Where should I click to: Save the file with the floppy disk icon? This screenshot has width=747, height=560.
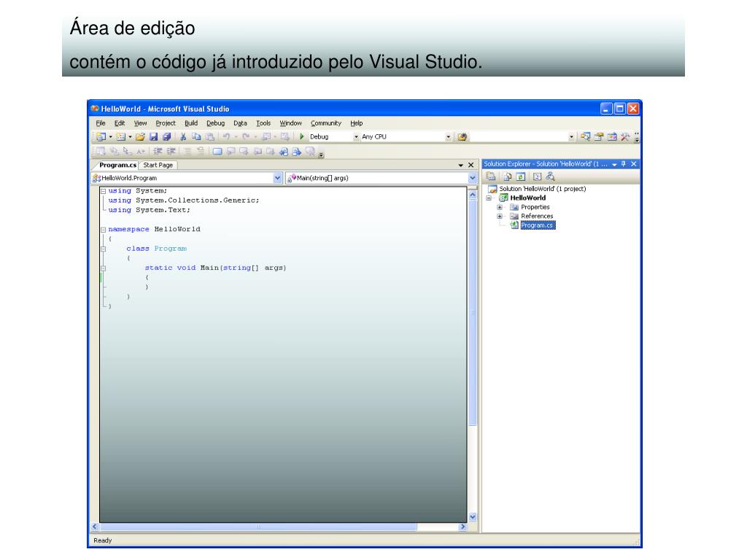[x=153, y=137]
